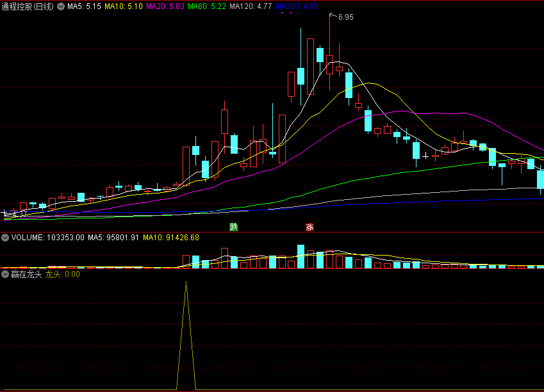Open the dropdown beside 通程控股(日线) title

[x=61, y=6]
